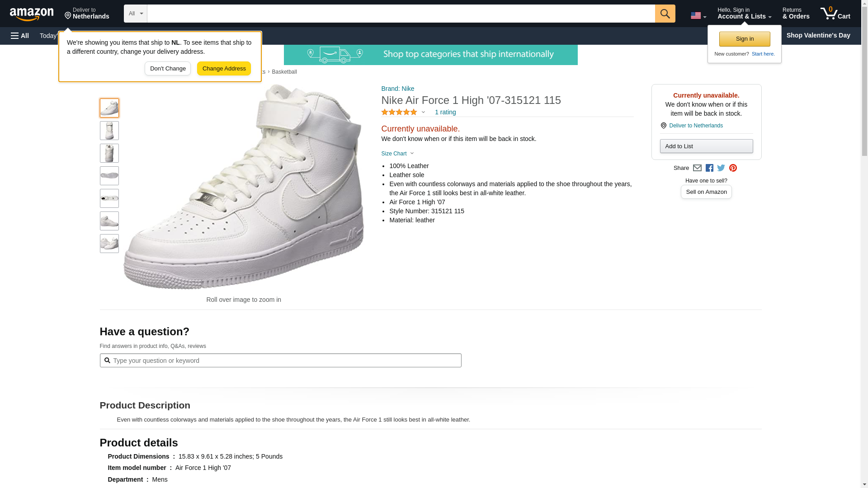Click the 1 rating link
Image resolution: width=868 pixels, height=488 pixels.
(x=445, y=112)
